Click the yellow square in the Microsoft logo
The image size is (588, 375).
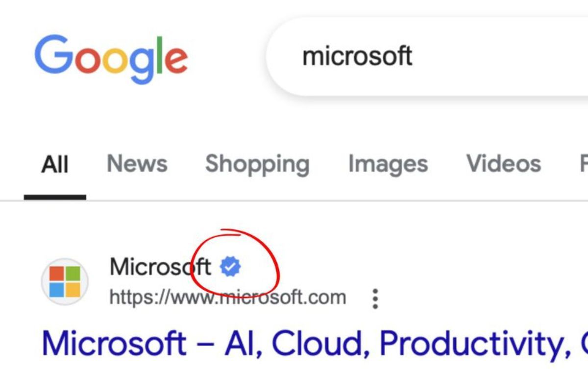73,290
